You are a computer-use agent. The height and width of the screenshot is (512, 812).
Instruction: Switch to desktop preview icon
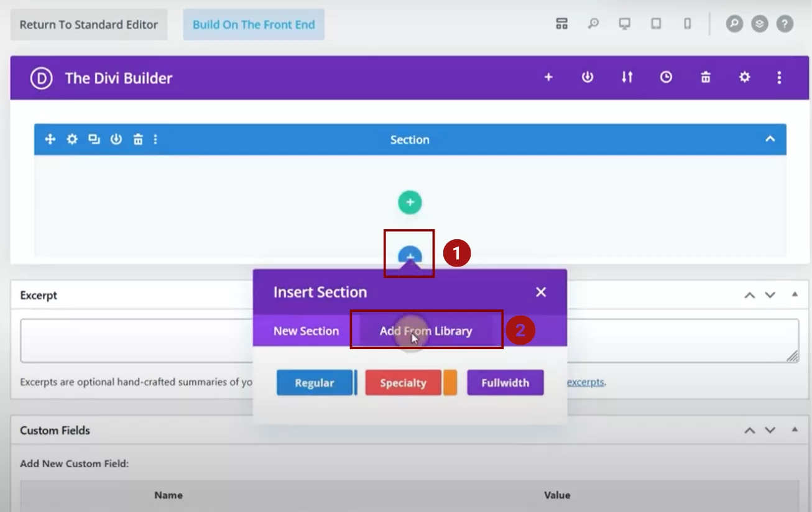tap(625, 24)
